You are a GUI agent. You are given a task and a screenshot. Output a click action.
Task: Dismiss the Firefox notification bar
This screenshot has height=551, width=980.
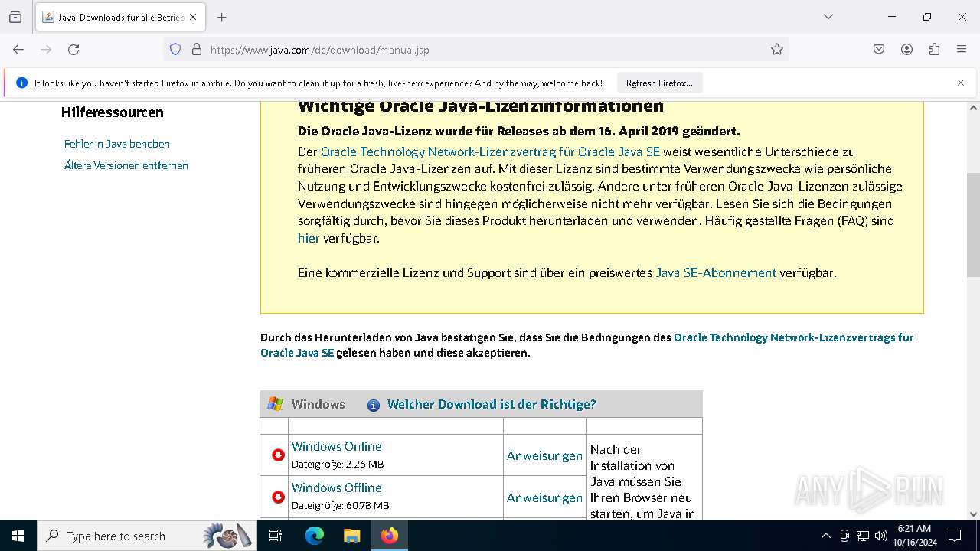(961, 83)
